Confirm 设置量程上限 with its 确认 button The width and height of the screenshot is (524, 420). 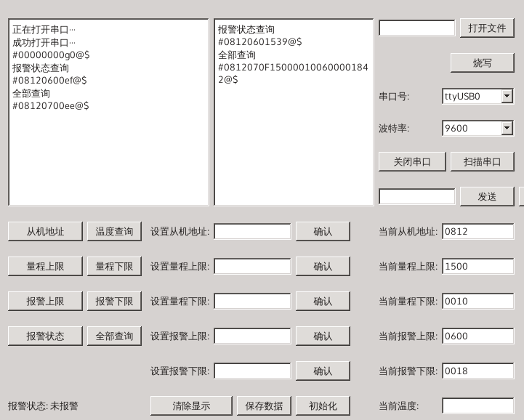(323, 266)
